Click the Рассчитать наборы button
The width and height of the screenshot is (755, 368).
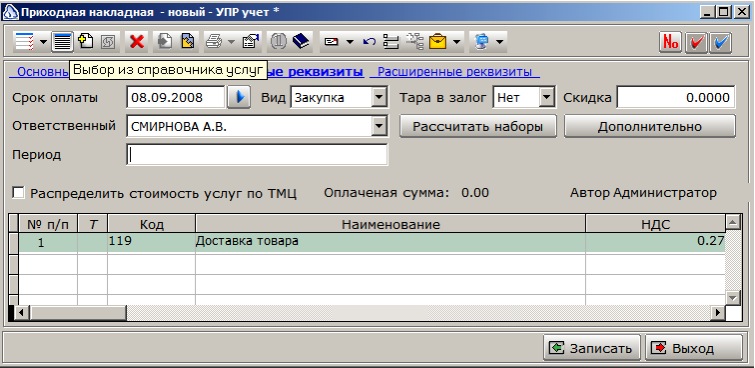tap(478, 126)
